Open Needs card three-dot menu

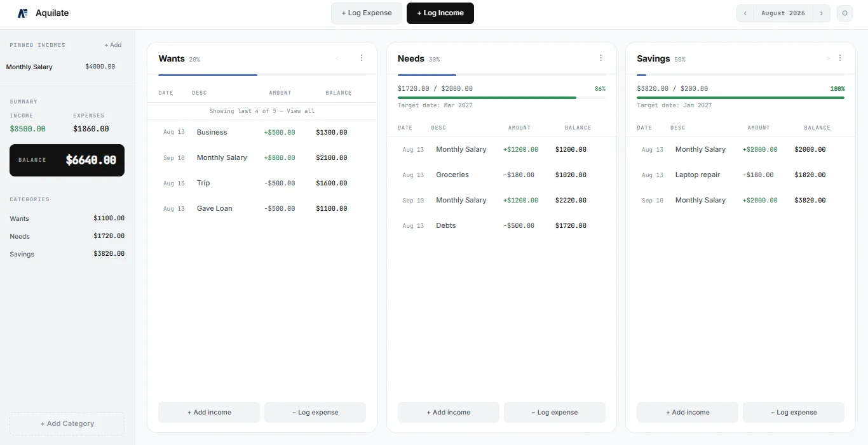click(x=600, y=58)
